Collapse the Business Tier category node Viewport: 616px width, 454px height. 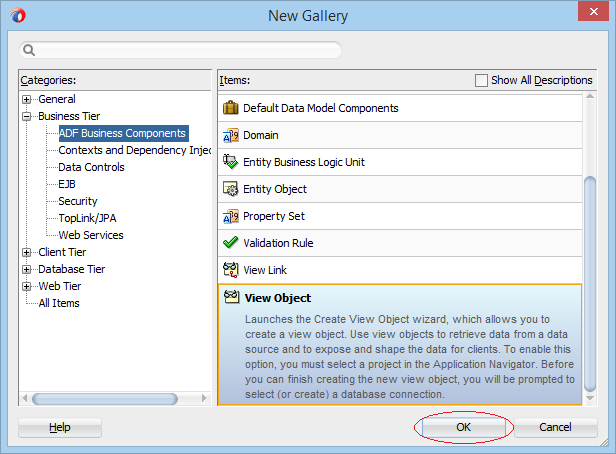pos(26,116)
